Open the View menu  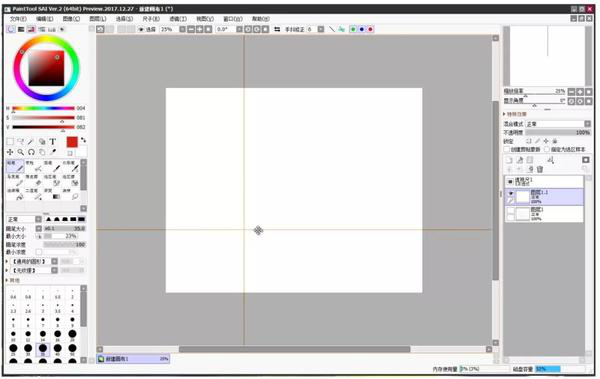click(x=205, y=19)
